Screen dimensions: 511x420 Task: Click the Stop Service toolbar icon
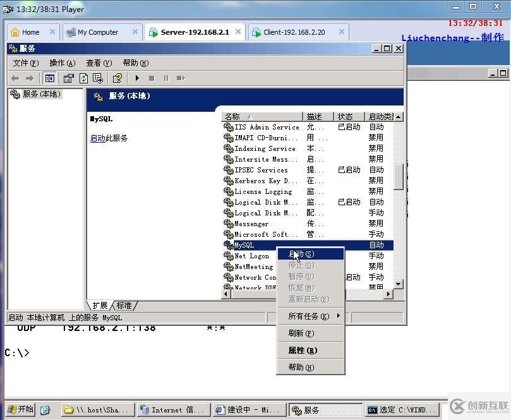tap(152, 78)
